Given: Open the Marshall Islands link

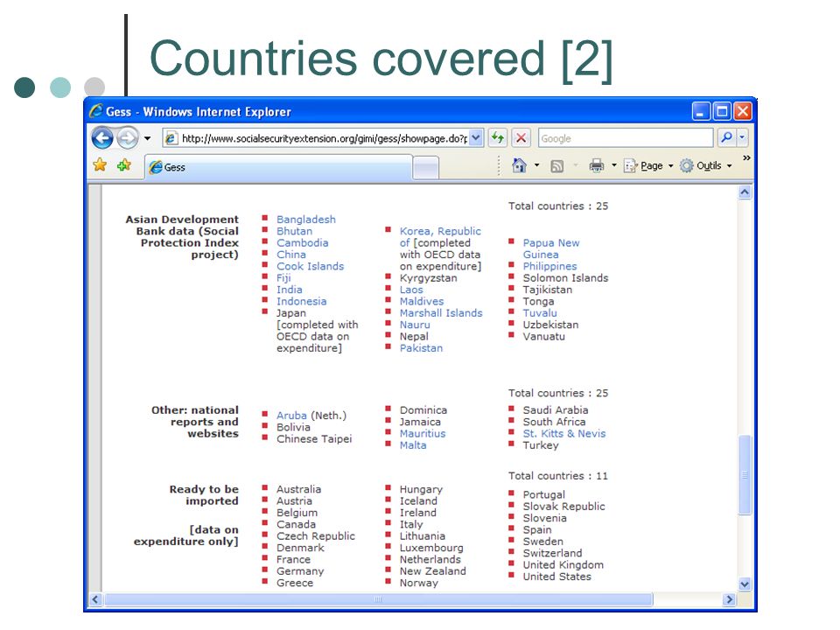Looking at the screenshot, I should [x=441, y=313].
